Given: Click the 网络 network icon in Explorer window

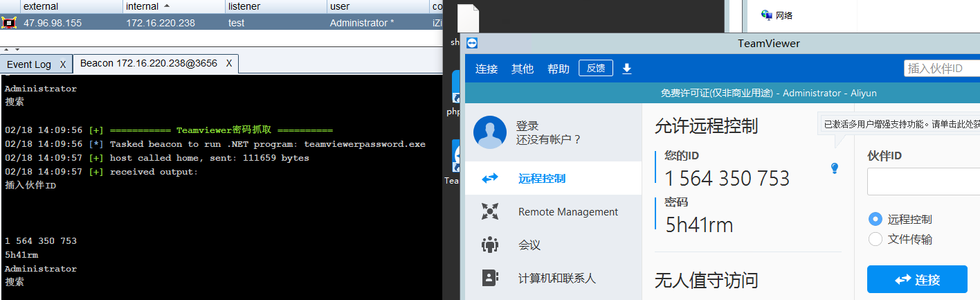Looking at the screenshot, I should 766,15.
